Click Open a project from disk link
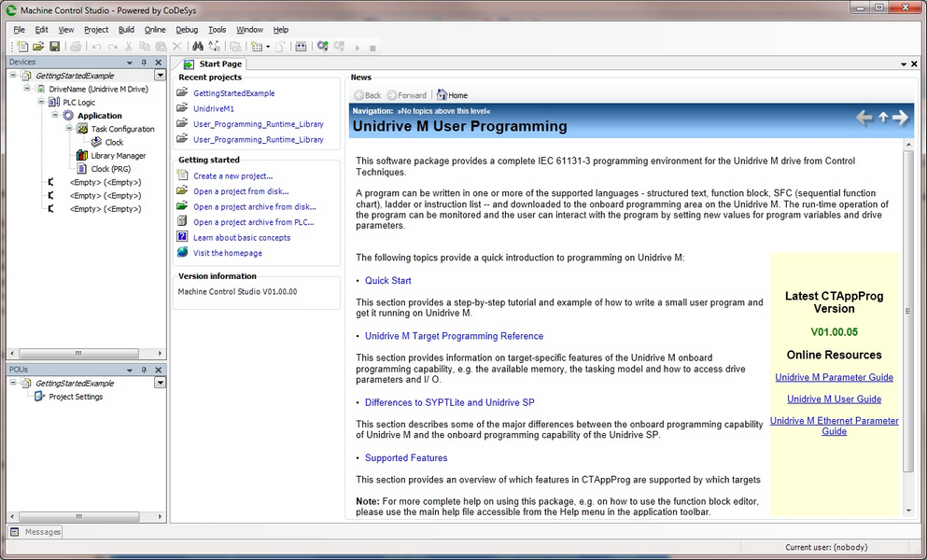Screen dimensions: 927x560 click(x=241, y=191)
